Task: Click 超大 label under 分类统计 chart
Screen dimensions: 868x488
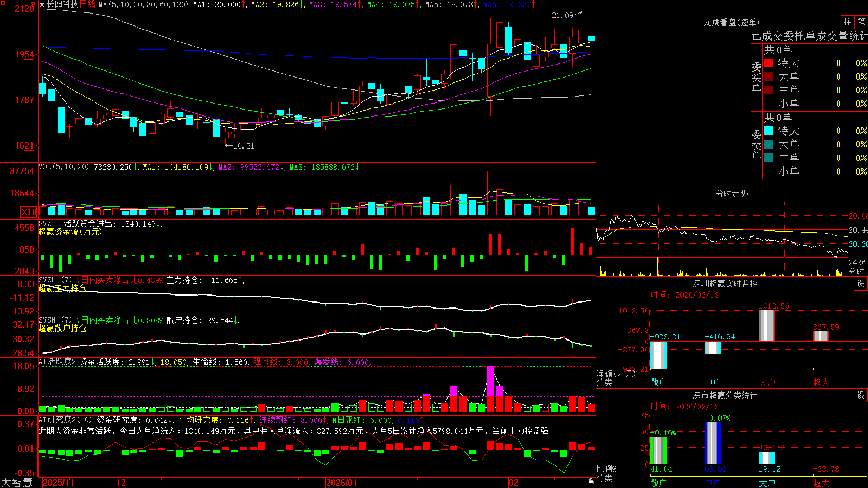Action: [x=821, y=483]
